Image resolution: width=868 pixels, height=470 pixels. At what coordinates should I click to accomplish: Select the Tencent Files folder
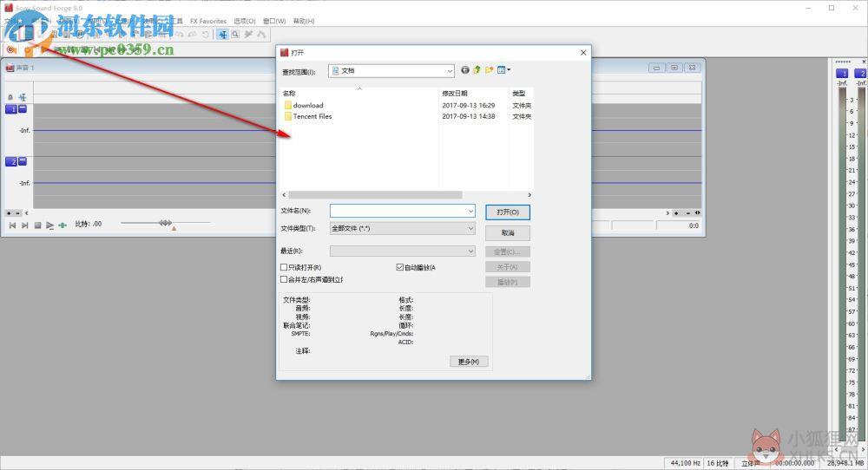click(308, 116)
